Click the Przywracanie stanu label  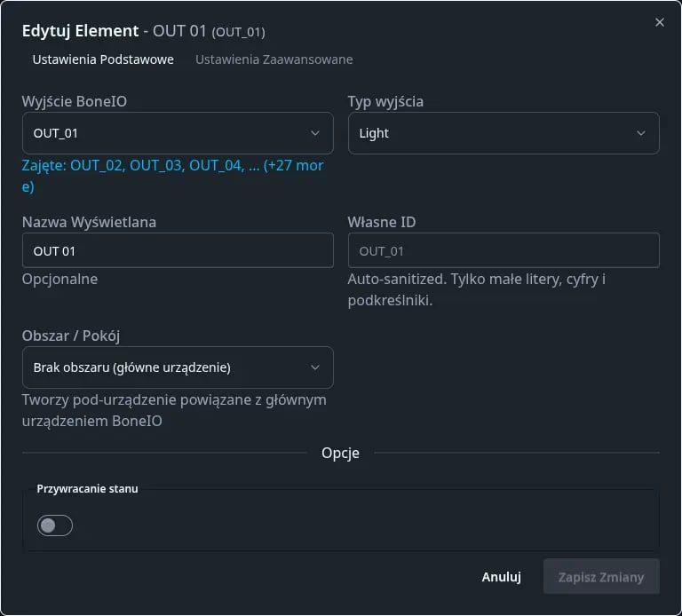pos(87,488)
